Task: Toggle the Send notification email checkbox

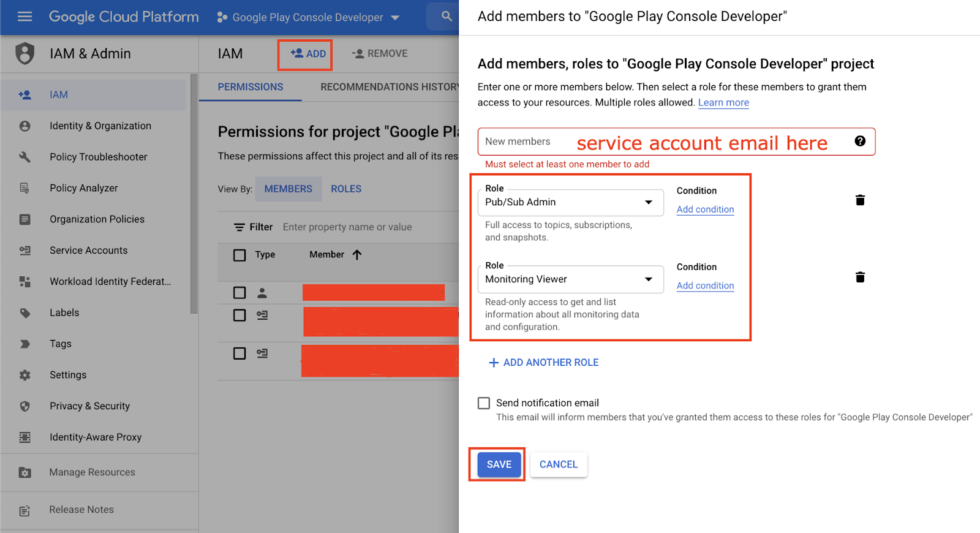Action: point(484,403)
